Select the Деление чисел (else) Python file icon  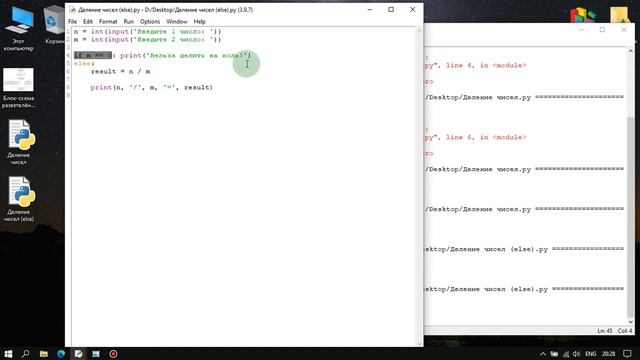pos(19,199)
